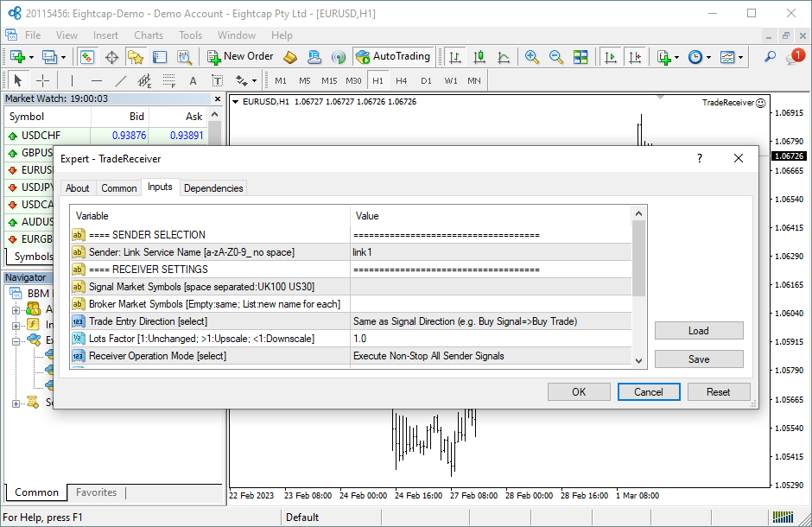Select the Favorites tab in Navigator
The image size is (812, 527).
pyautogui.click(x=97, y=492)
